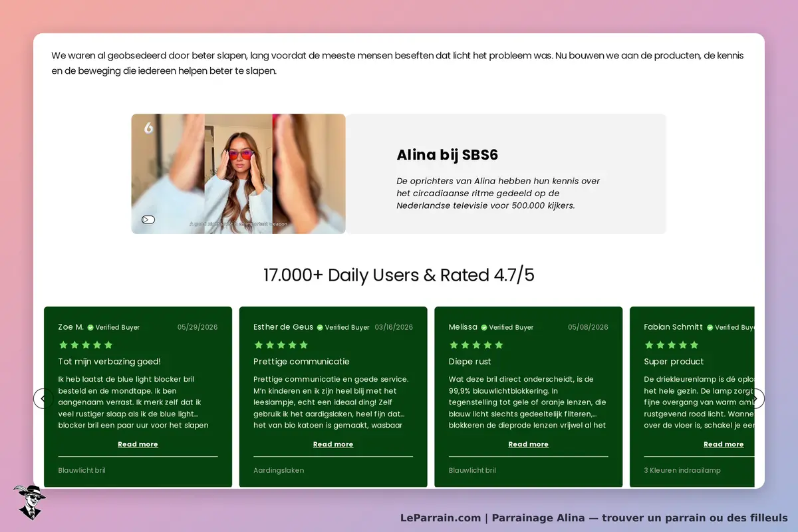Read more of Melissa's review
This screenshot has height=532, width=798.
pos(529,444)
